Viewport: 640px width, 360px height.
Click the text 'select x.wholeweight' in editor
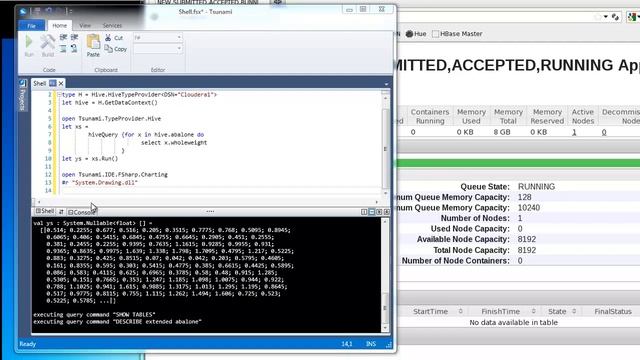click(174, 143)
